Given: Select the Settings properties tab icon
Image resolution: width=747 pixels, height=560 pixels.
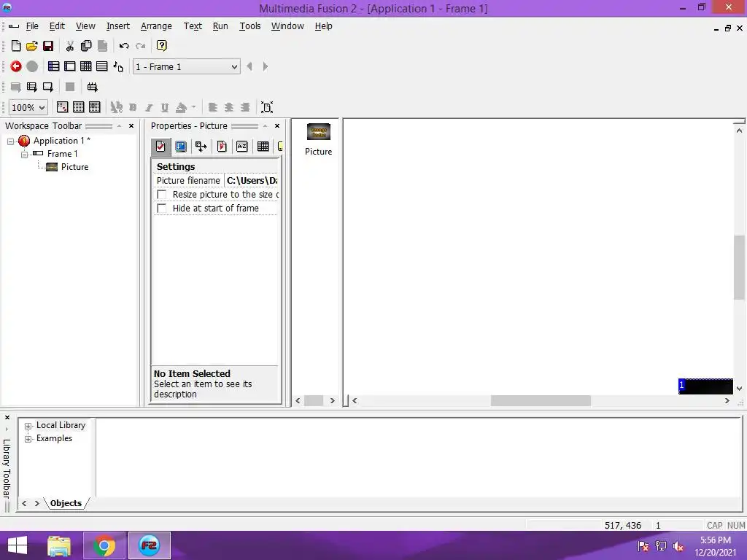Looking at the screenshot, I should point(160,147).
